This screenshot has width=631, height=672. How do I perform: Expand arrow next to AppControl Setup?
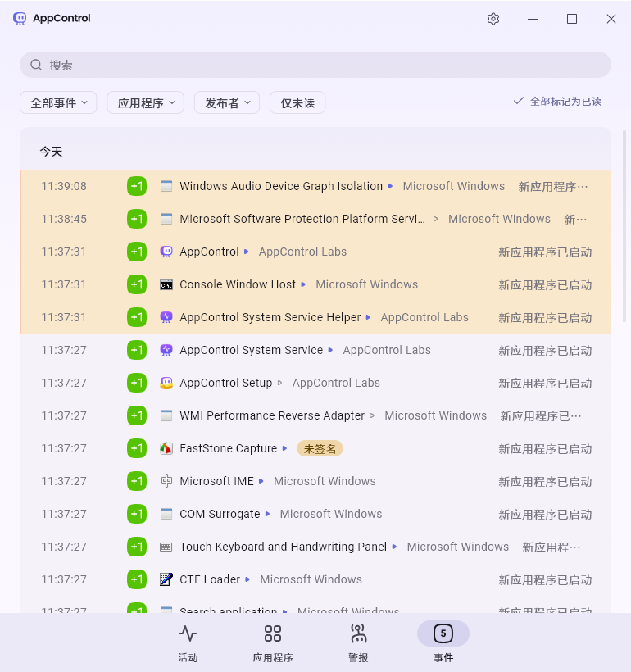point(280,383)
